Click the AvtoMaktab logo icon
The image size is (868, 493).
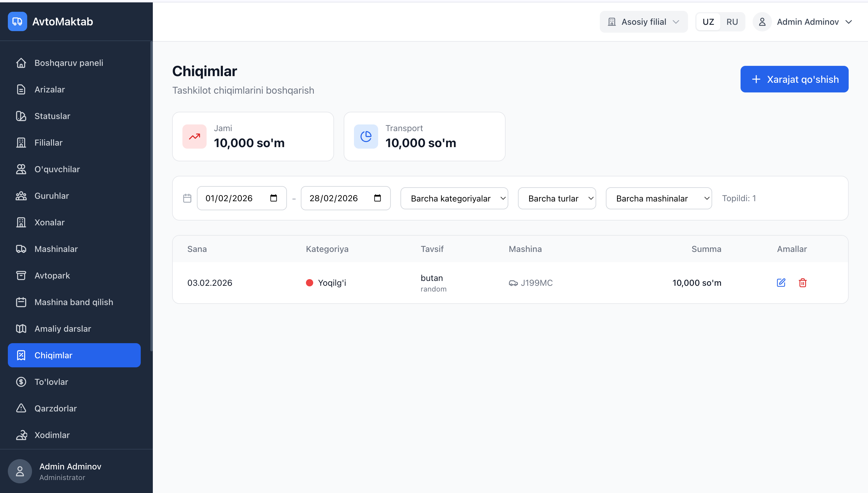click(17, 22)
